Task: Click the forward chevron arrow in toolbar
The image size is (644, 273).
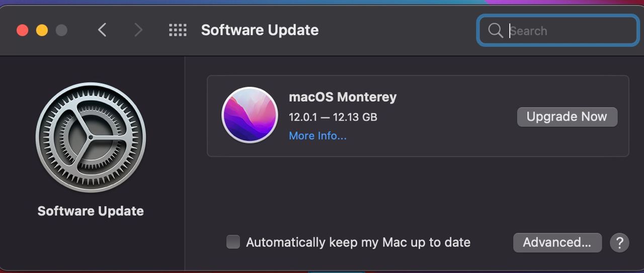Action: 138,30
